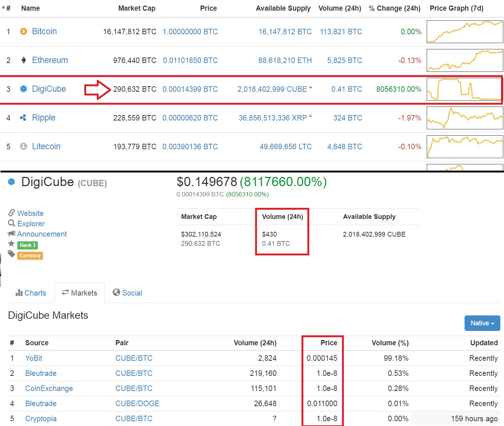Click the Ethereum diamond logo icon
504x426 pixels.
24,60
